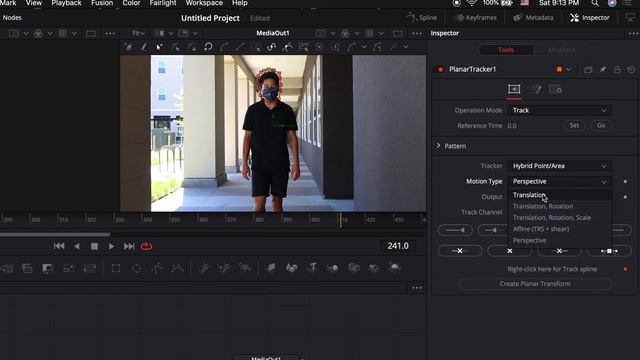Add a B-Spline mask node
This screenshot has width=640, height=360.
[x=178, y=268]
